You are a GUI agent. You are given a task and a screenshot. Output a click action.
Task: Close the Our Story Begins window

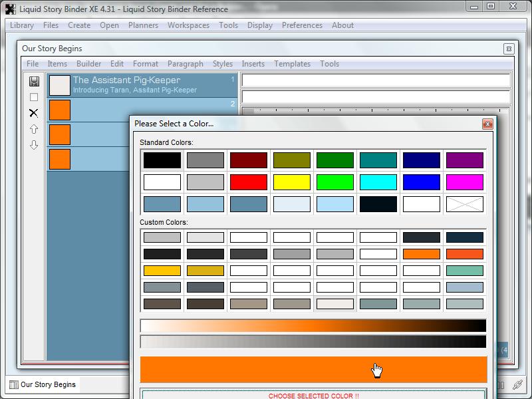tap(508, 49)
